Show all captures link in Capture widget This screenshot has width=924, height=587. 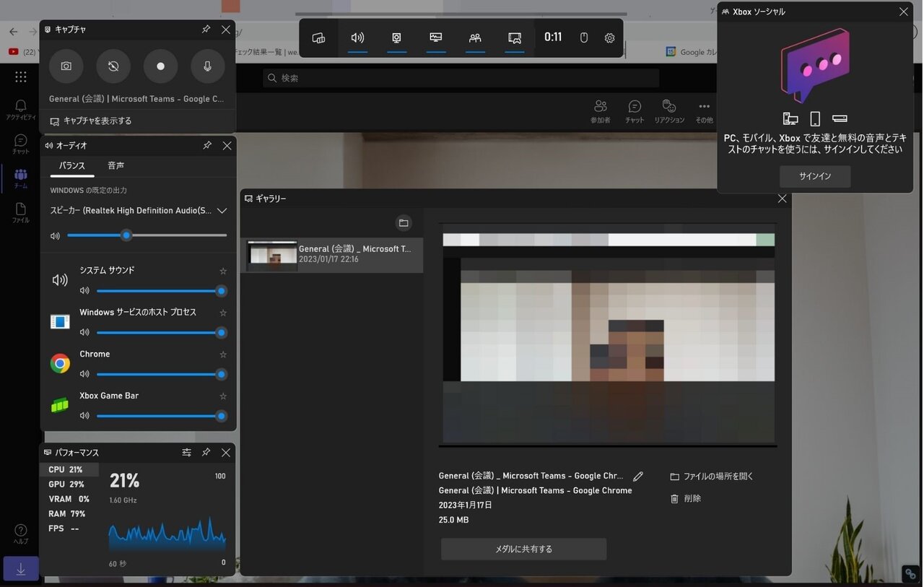coord(91,121)
